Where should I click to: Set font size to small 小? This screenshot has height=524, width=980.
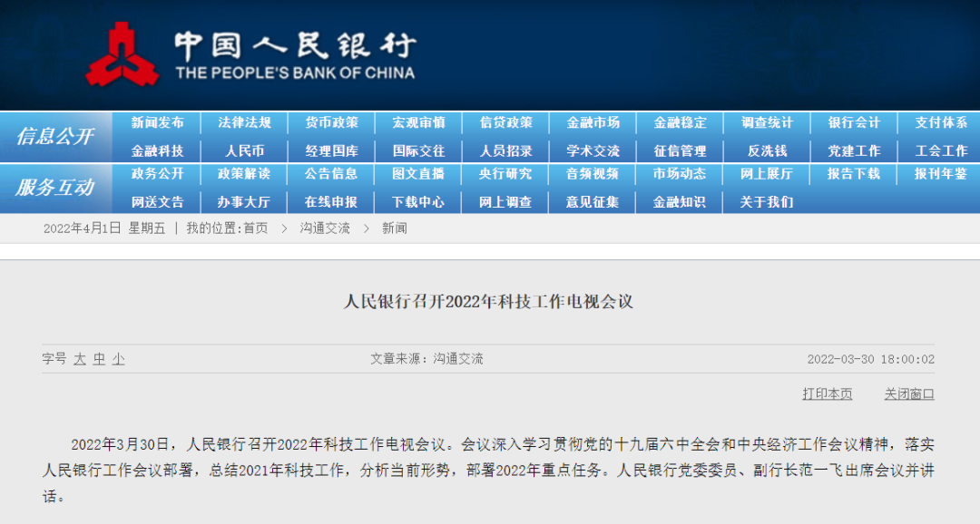(118, 359)
